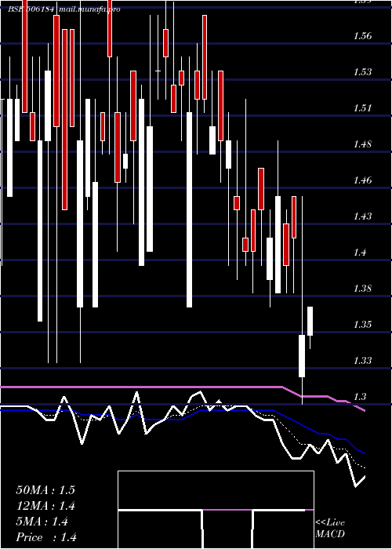Click the 1.46 price axis label
The width and height of the screenshot is (392, 549).
tap(362, 180)
